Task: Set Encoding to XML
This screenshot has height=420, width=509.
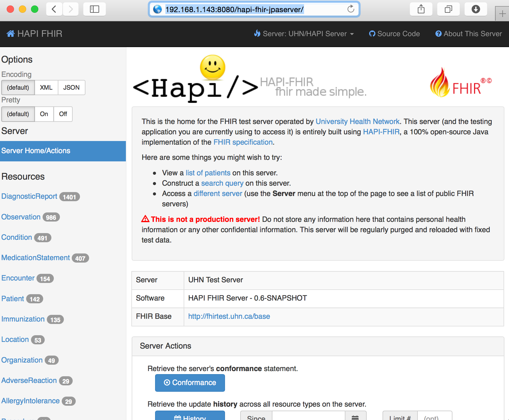Action: click(46, 88)
